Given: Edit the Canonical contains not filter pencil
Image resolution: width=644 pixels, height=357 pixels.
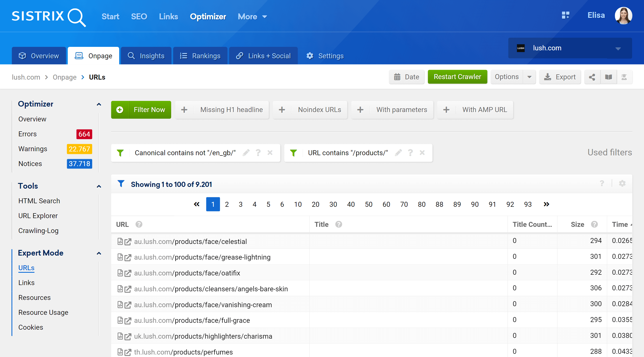Looking at the screenshot, I should click(x=246, y=153).
